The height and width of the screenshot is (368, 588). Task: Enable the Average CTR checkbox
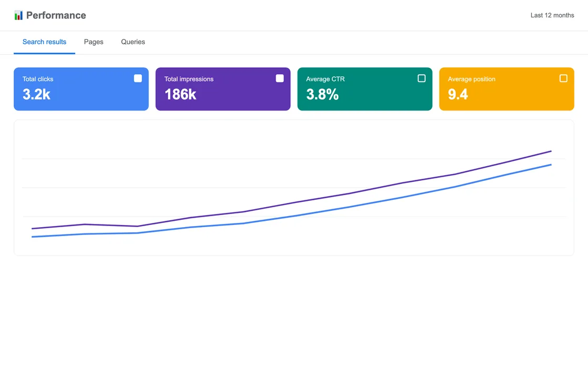tap(422, 78)
